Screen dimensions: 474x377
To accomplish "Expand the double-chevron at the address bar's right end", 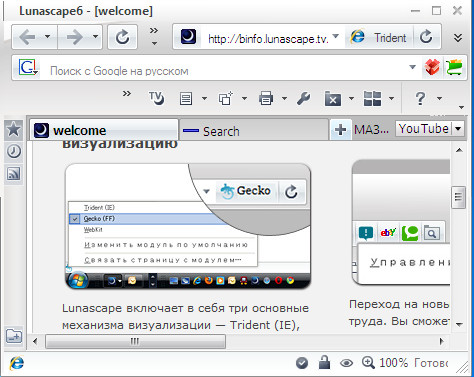I will click(458, 37).
